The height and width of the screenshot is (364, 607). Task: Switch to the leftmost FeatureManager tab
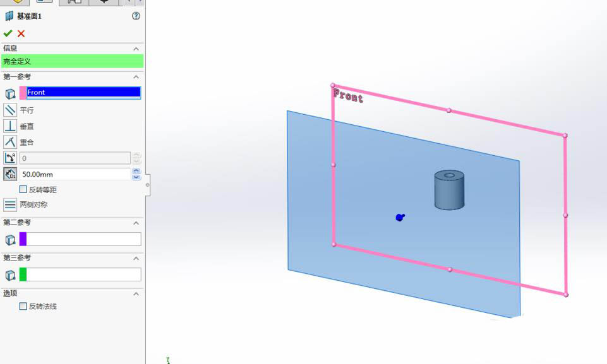(x=16, y=2)
